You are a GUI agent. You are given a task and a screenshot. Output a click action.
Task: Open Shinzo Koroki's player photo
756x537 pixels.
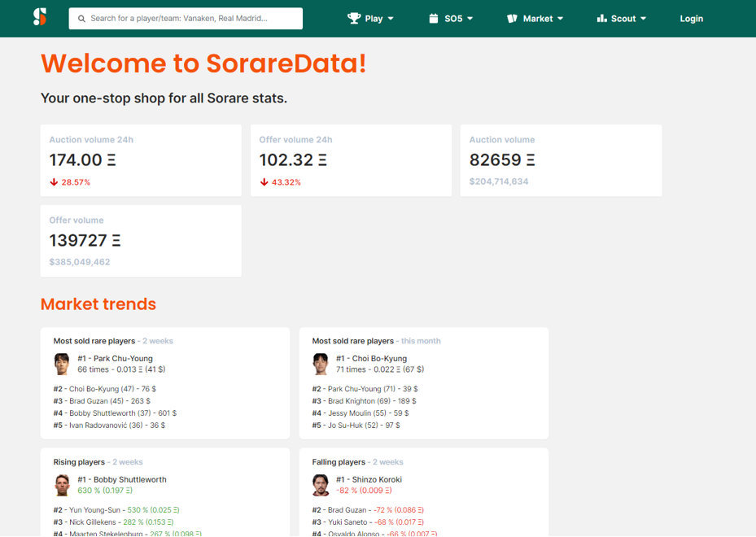(x=320, y=485)
